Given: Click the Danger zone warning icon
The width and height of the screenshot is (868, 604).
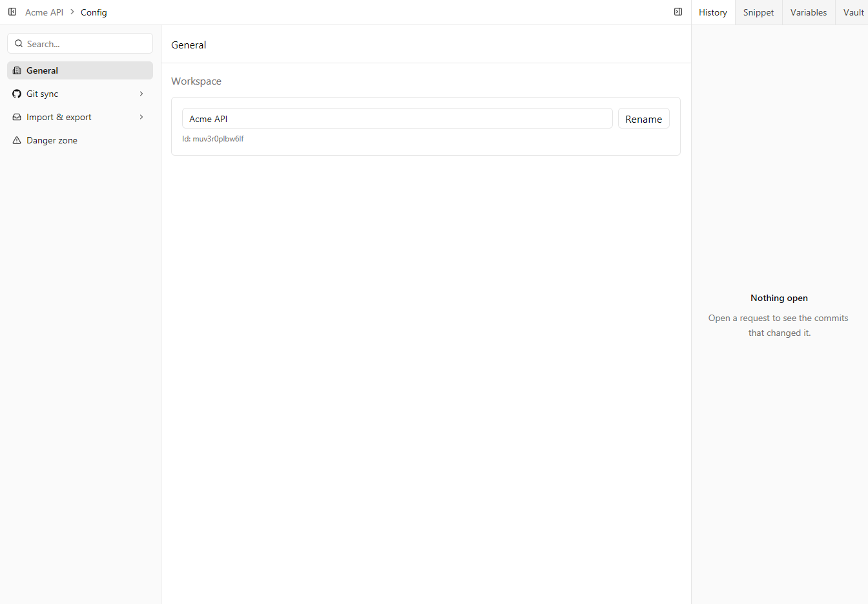Looking at the screenshot, I should tap(17, 140).
